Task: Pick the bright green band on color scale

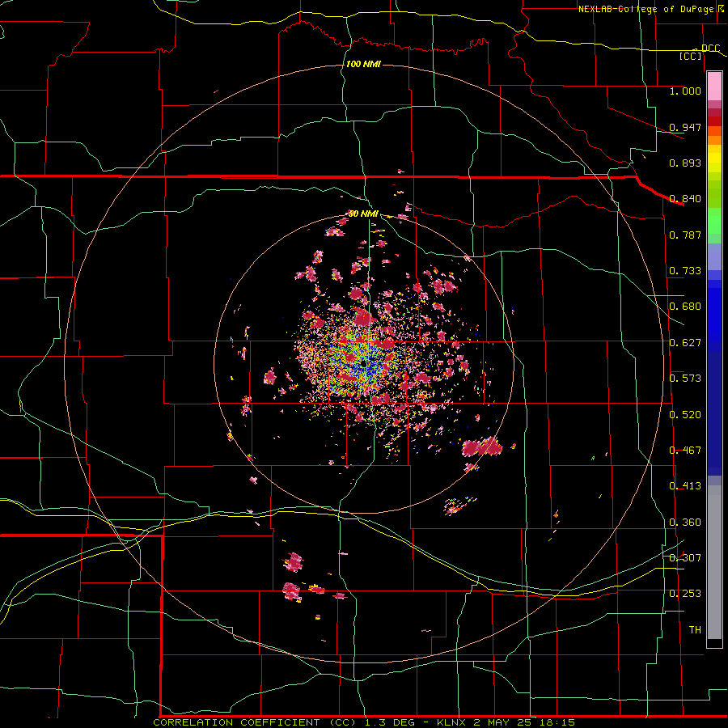Action: [x=714, y=221]
